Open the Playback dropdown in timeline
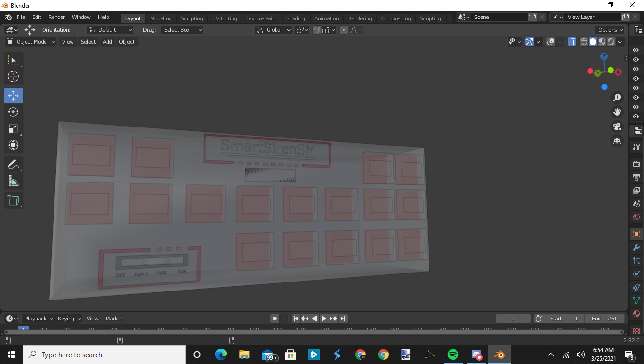This screenshot has width=644, height=364. 39,318
